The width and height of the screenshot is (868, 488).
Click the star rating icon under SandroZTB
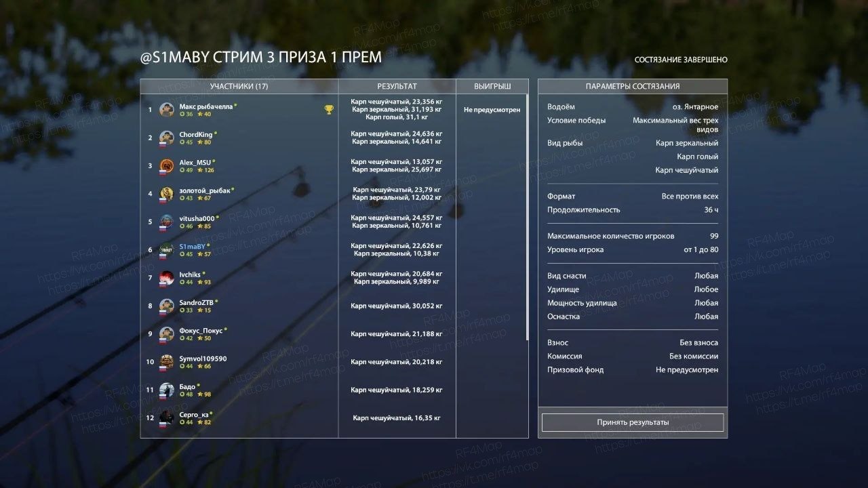click(200, 310)
